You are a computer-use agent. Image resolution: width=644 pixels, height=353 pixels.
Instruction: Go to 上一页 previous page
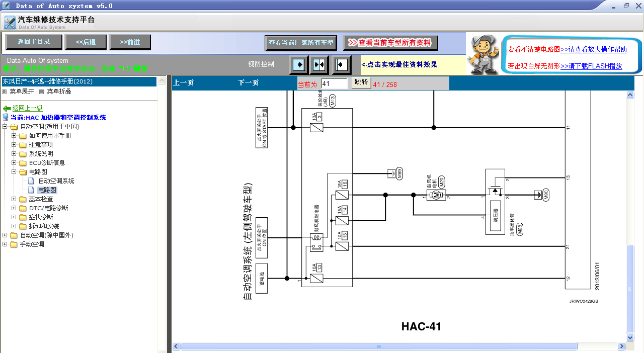[183, 83]
